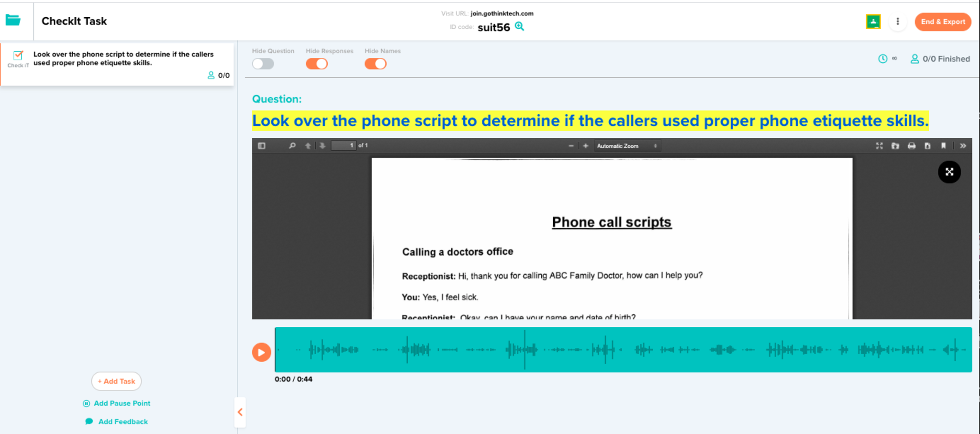
Task: Open the Automatic Zoom dropdown
Action: [x=627, y=146]
